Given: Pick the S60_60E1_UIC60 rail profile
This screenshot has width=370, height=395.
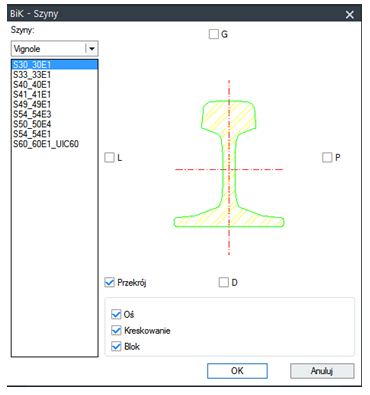Looking at the screenshot, I should (55, 144).
